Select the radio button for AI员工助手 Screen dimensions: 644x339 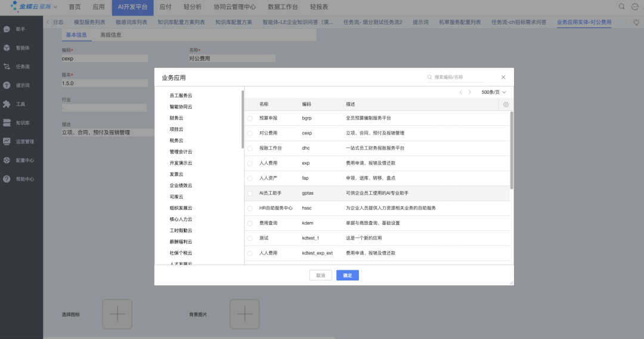pyautogui.click(x=250, y=193)
